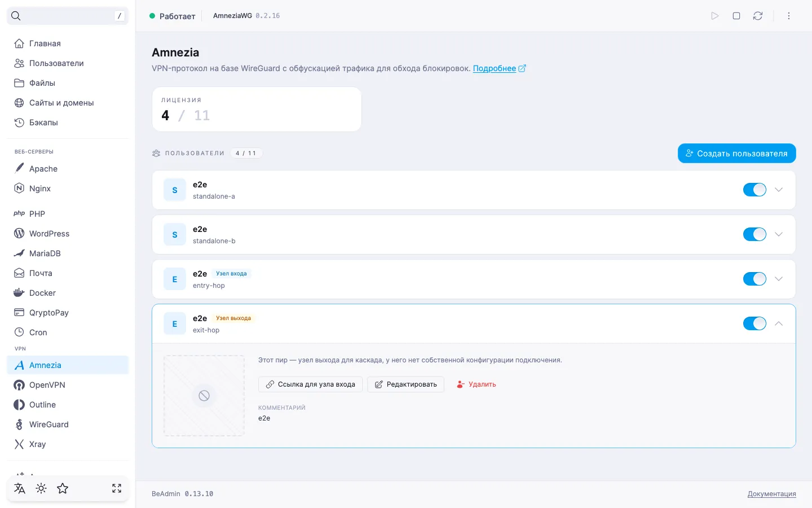Open Apache web server page
The height and width of the screenshot is (508, 812).
[x=68, y=169]
